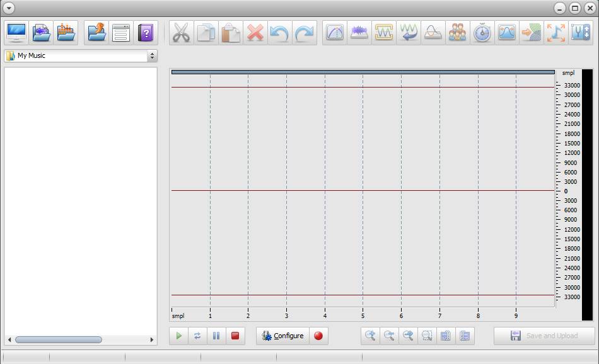Start playback with green play button

pyautogui.click(x=179, y=336)
